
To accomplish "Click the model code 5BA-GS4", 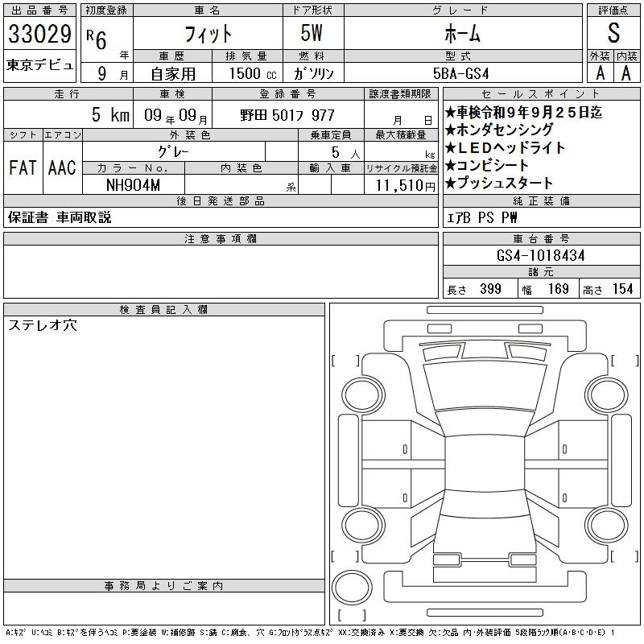I will [x=460, y=73].
